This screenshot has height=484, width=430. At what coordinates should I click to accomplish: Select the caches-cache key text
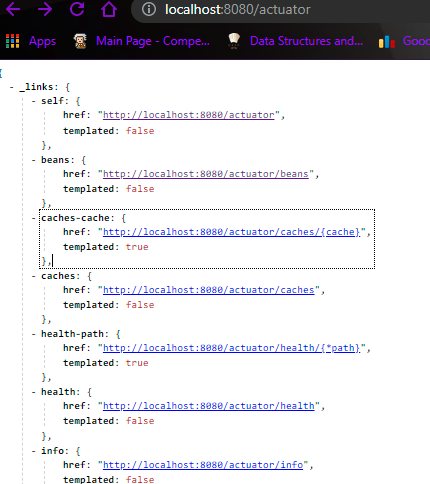75,218
